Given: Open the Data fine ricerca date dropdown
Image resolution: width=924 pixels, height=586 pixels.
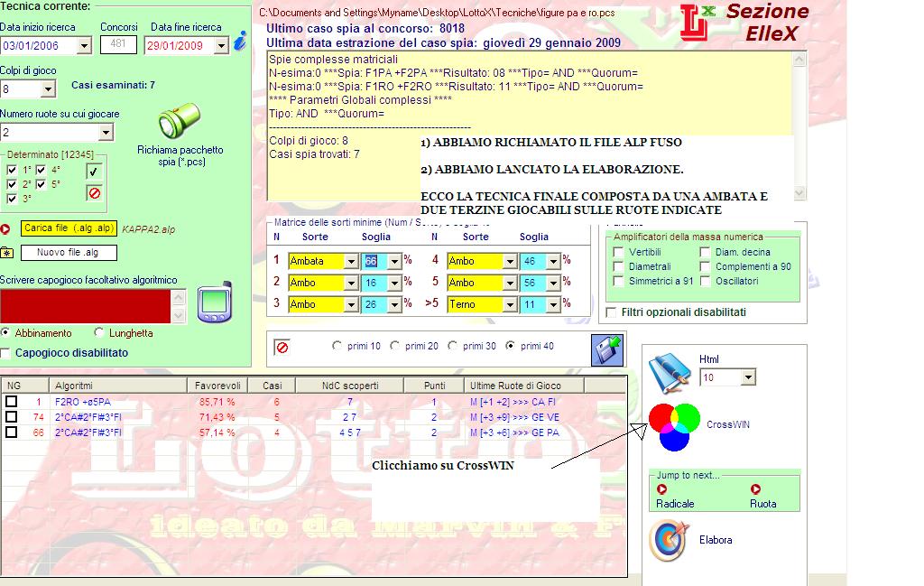Looking at the screenshot, I should [221, 45].
